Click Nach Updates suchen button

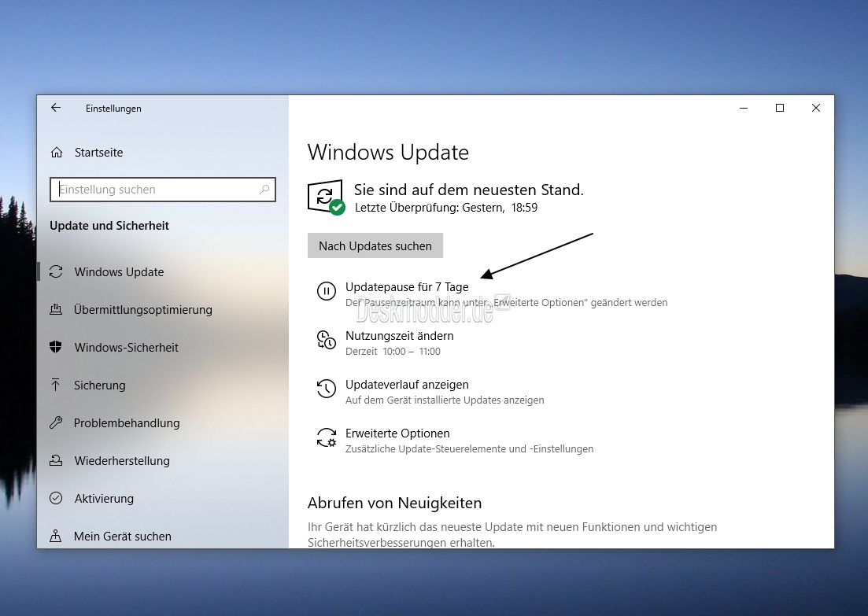pos(375,245)
